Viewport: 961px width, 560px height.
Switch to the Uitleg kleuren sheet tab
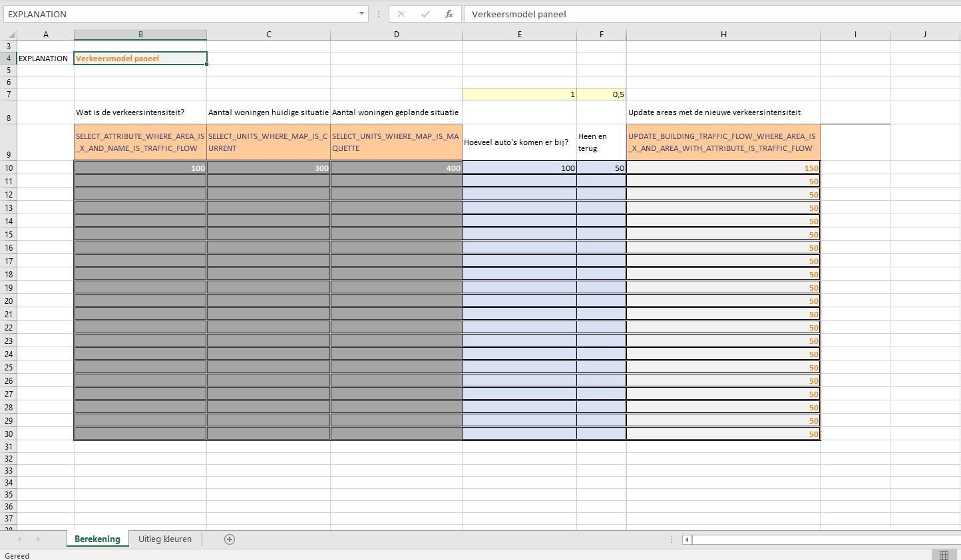coord(164,539)
